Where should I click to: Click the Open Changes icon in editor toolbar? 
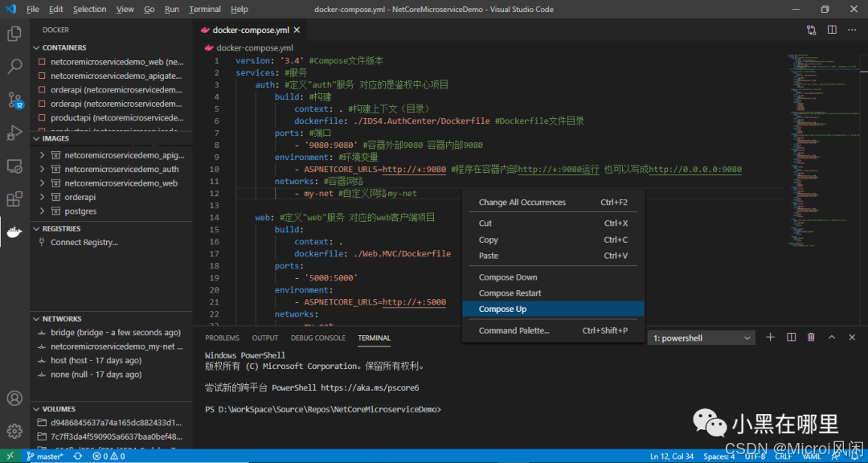pyautogui.click(x=812, y=30)
